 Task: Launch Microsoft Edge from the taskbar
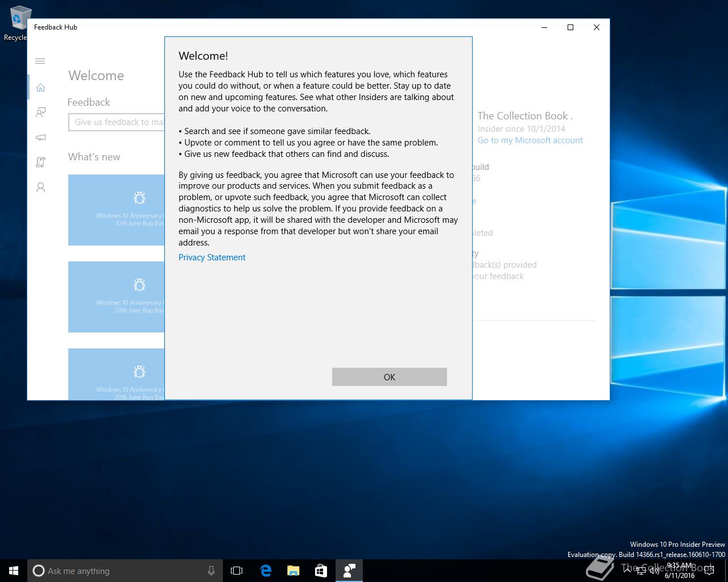[266, 571]
